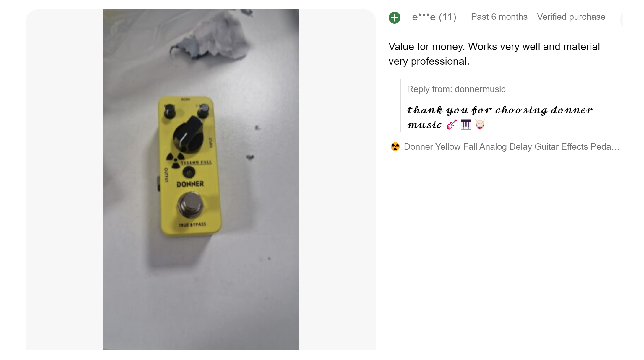Click the footswitch in the pedal photo

(190, 204)
